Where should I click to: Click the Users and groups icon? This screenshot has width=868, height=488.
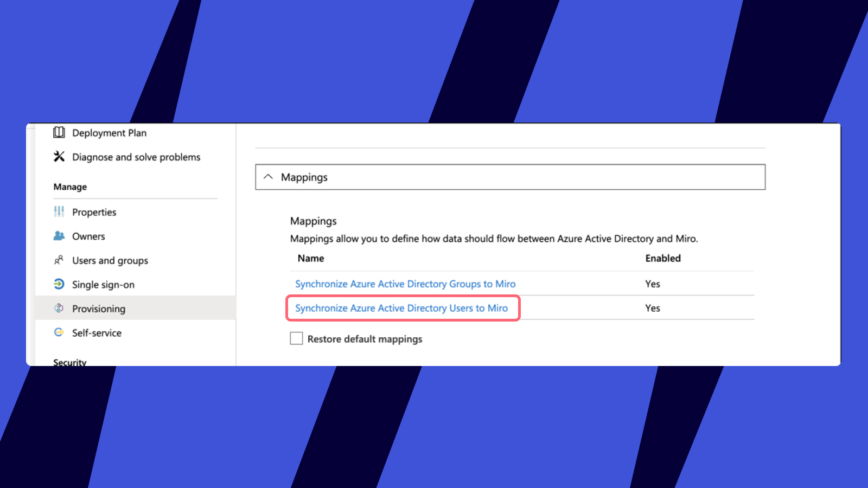59,260
